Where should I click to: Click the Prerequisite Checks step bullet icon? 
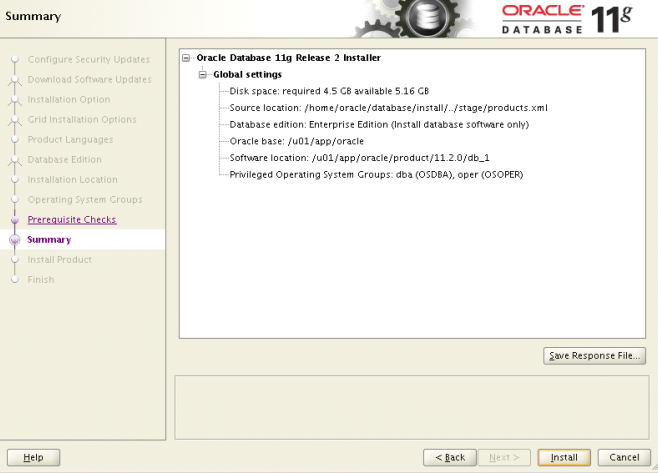pos(15,220)
